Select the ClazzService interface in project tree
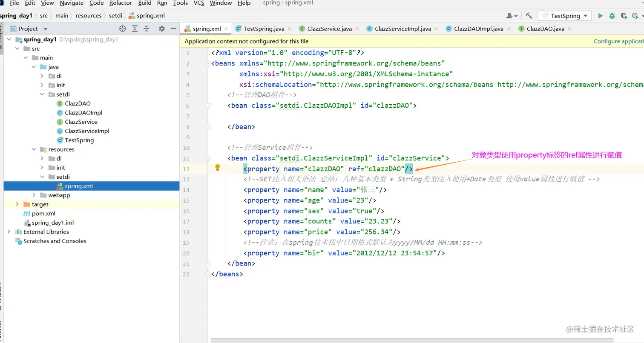 tap(81, 122)
